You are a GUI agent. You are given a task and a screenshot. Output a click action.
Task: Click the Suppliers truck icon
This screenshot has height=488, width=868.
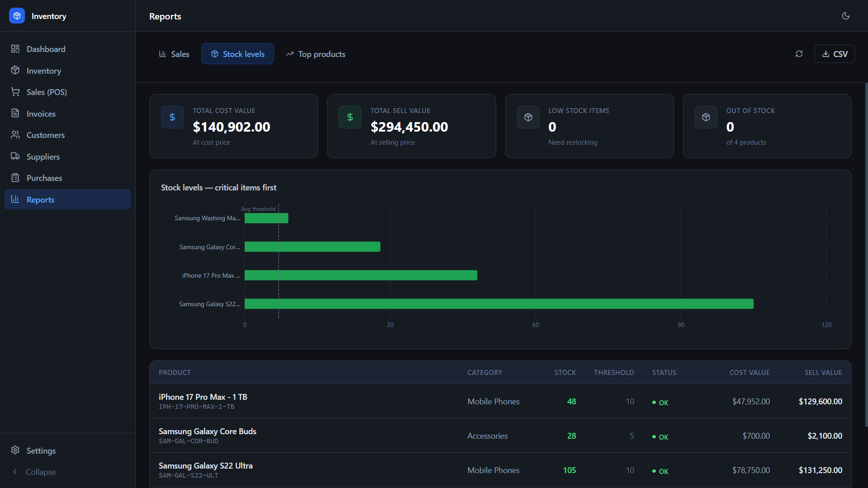15,156
